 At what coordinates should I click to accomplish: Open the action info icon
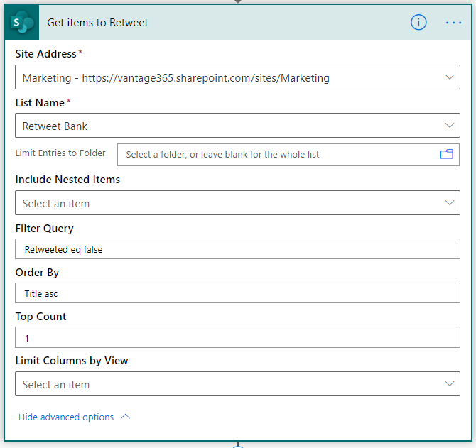(x=418, y=23)
